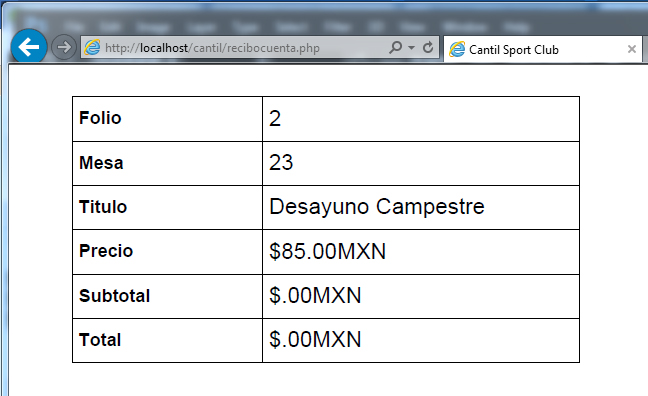Click the Refresh page icon
This screenshot has width=648, height=396.
click(x=428, y=48)
